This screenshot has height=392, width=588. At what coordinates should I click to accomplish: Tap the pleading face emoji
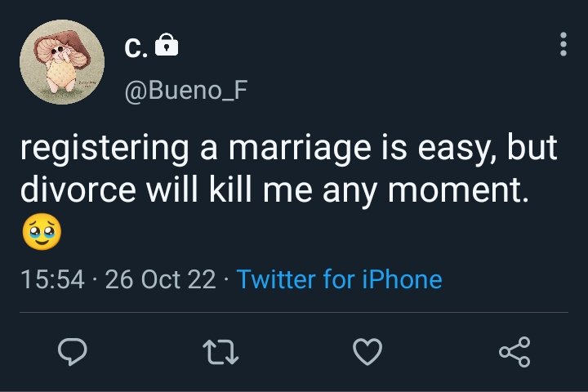pyautogui.click(x=42, y=232)
